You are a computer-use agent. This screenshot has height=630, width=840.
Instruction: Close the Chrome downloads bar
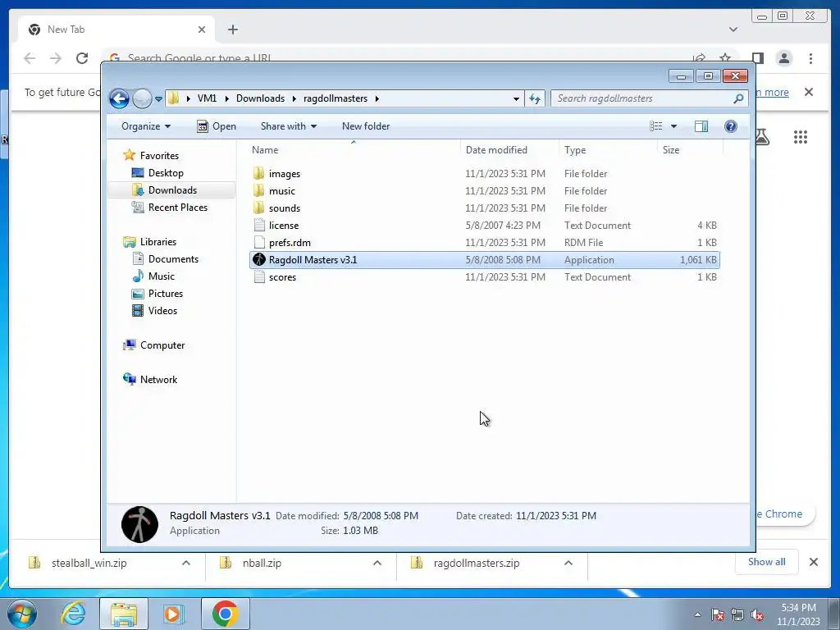click(x=813, y=562)
